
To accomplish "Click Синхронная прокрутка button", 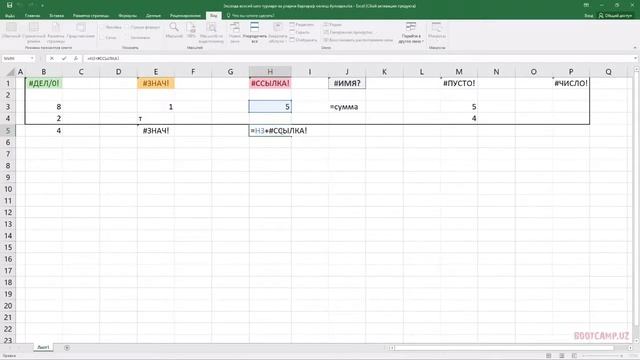I will 348,32.
